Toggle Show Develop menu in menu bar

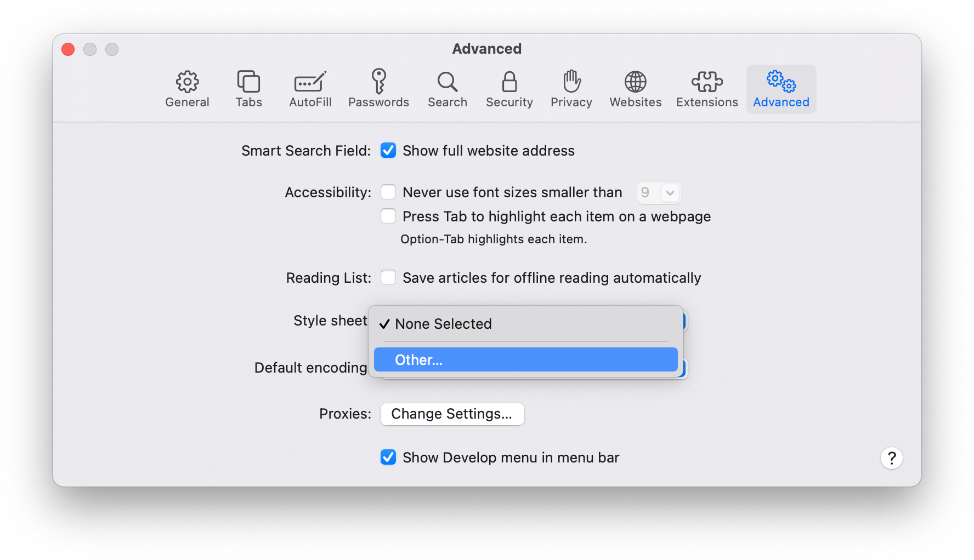[388, 458]
